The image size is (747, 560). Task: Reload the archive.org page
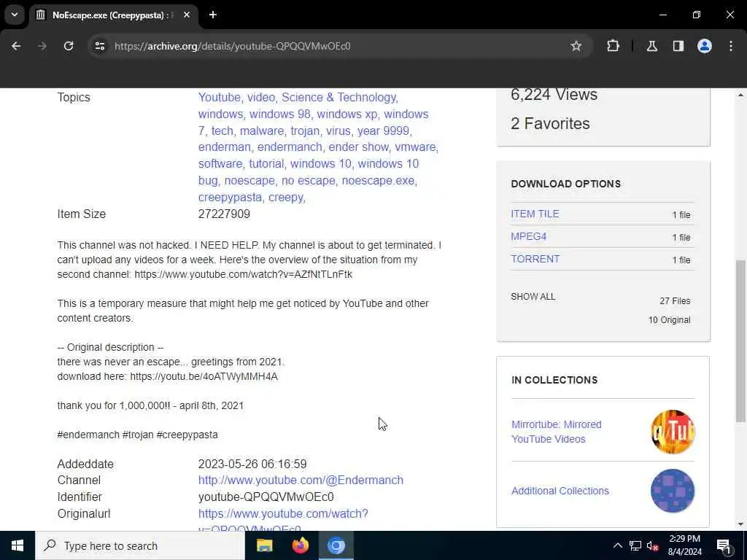click(69, 46)
